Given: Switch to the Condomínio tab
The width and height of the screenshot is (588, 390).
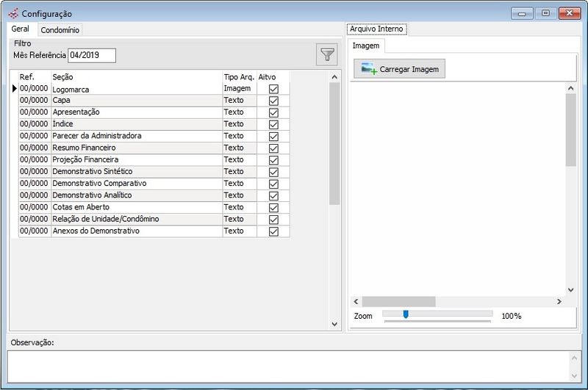Looking at the screenshot, I should (60, 30).
